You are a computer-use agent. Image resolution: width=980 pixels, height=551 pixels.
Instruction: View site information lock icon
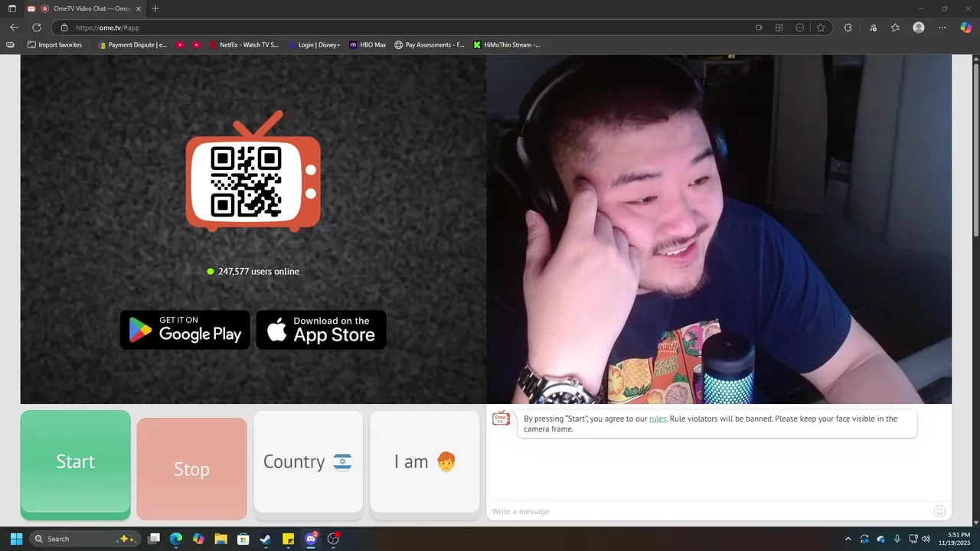click(64, 28)
